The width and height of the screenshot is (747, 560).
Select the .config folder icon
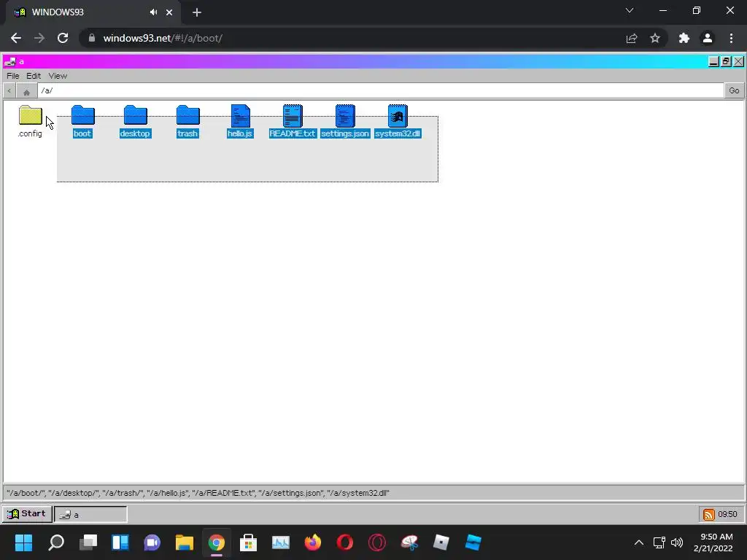click(31, 115)
